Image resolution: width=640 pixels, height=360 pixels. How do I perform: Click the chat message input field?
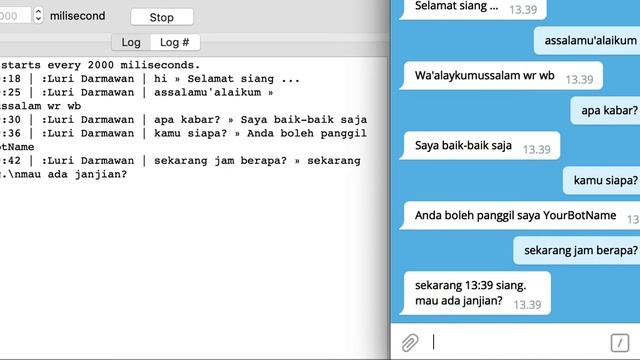(x=518, y=342)
